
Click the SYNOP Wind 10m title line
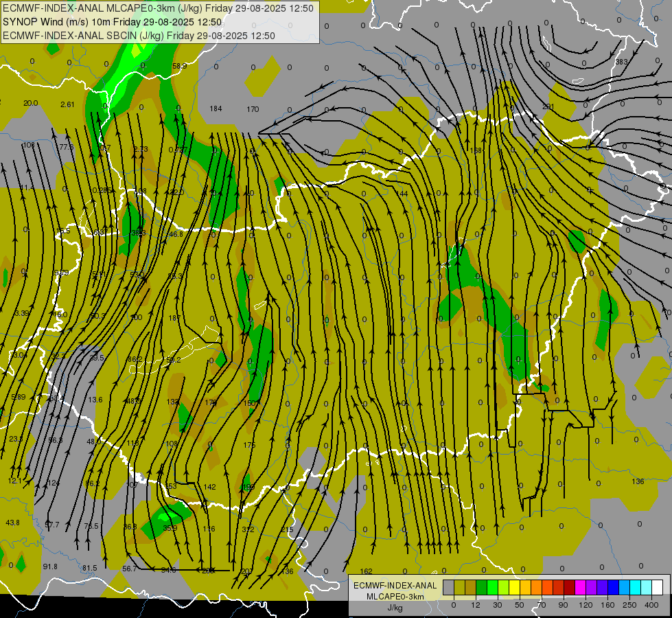tap(113, 22)
